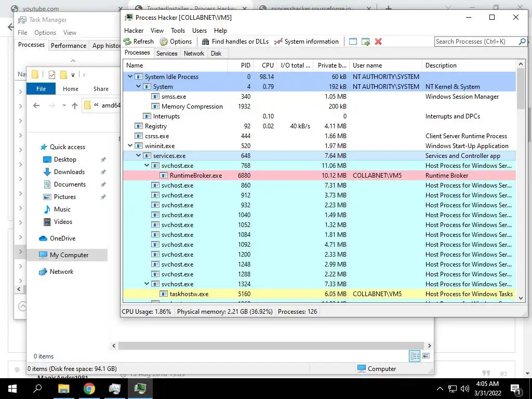Click the network tray icon
The width and height of the screenshot is (532, 399).
coord(453,389)
